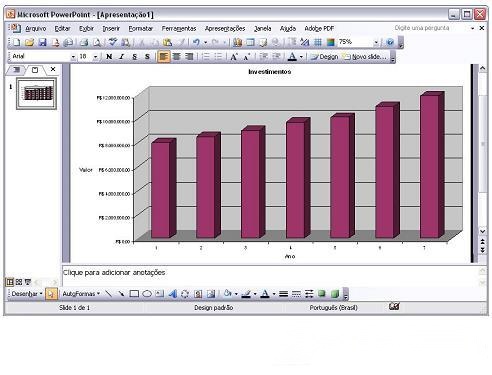Click the fill color paint bucket
Image resolution: width=492 pixels, height=375 pixels.
click(227, 294)
